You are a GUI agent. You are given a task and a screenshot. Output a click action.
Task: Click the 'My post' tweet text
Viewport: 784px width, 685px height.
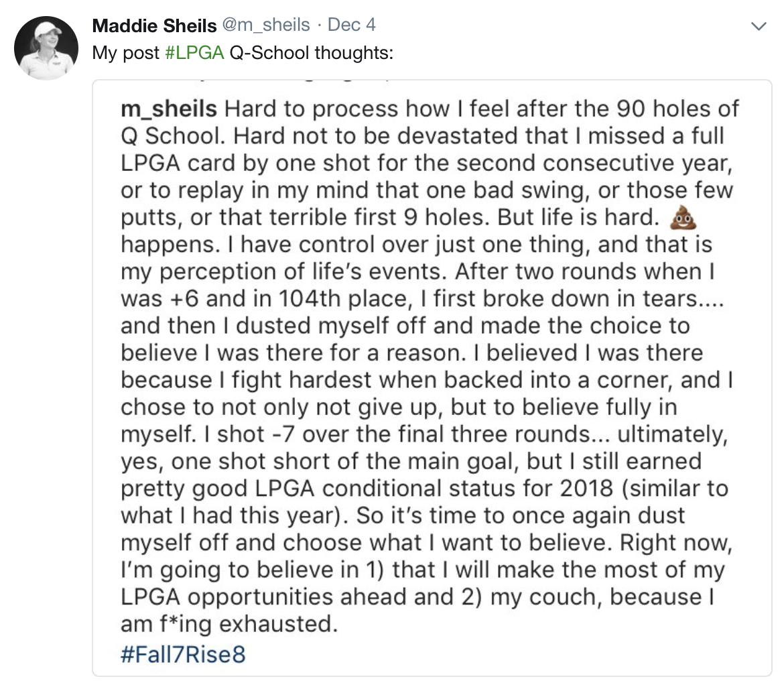coord(125,53)
